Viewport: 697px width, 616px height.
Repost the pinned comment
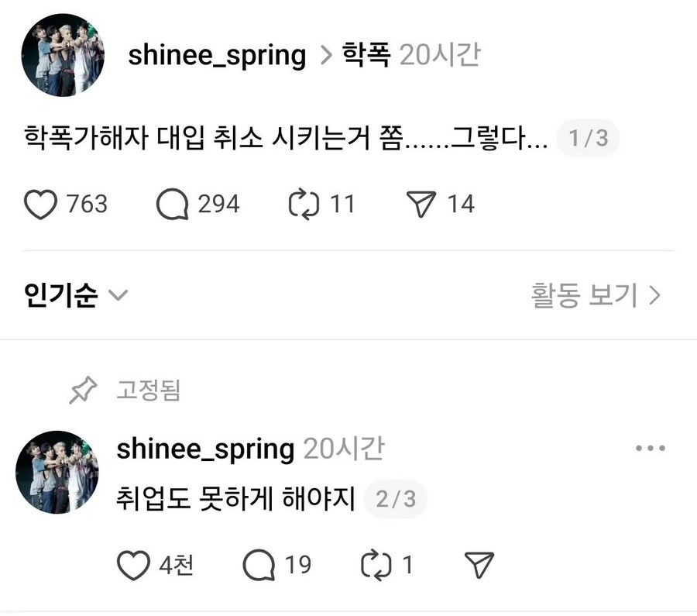click(377, 565)
